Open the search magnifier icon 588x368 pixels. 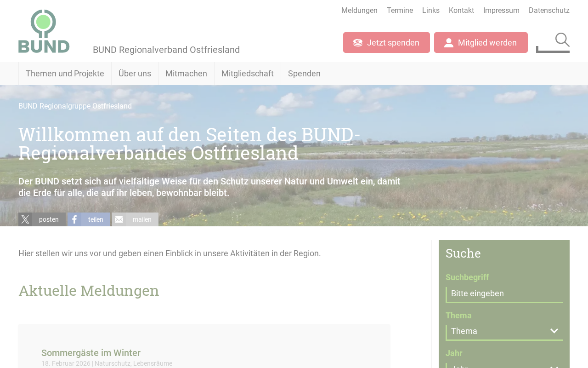coord(562,40)
